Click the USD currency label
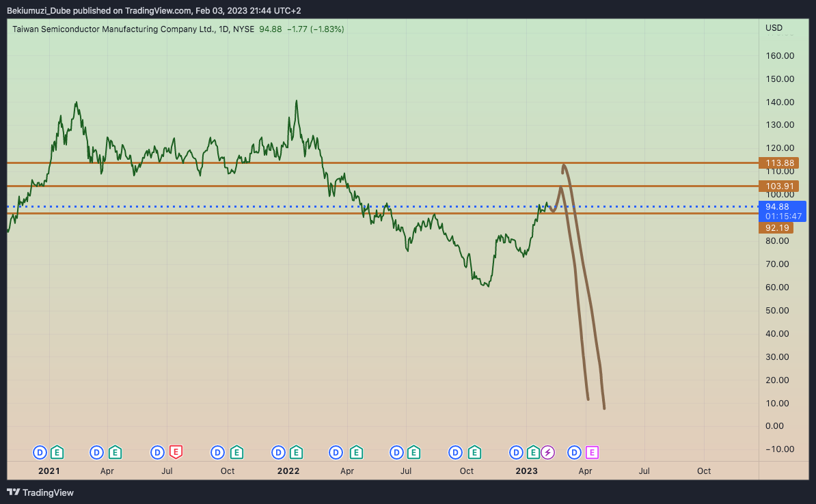This screenshot has height=504, width=816. pyautogui.click(x=774, y=27)
